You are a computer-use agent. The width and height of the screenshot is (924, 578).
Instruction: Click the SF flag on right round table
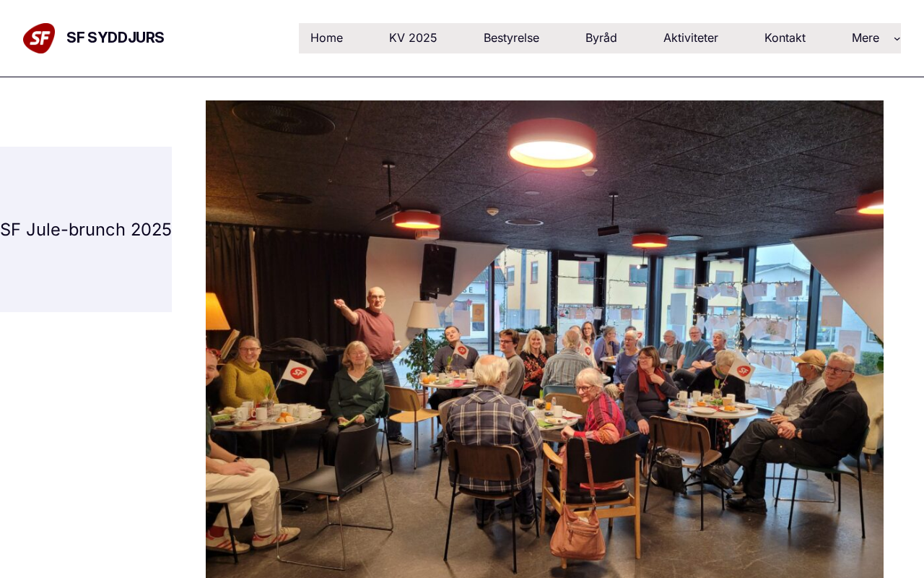point(742,368)
